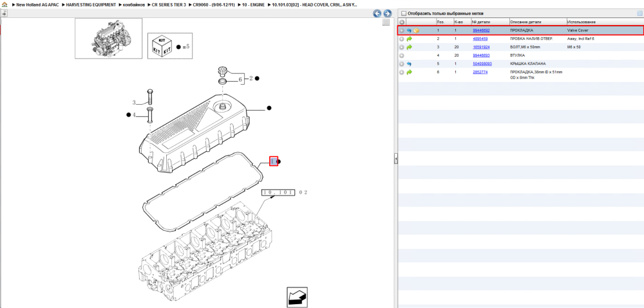This screenshot has width=644, height=308.
Task: Sort by Поз. column header
Action: (x=440, y=22)
